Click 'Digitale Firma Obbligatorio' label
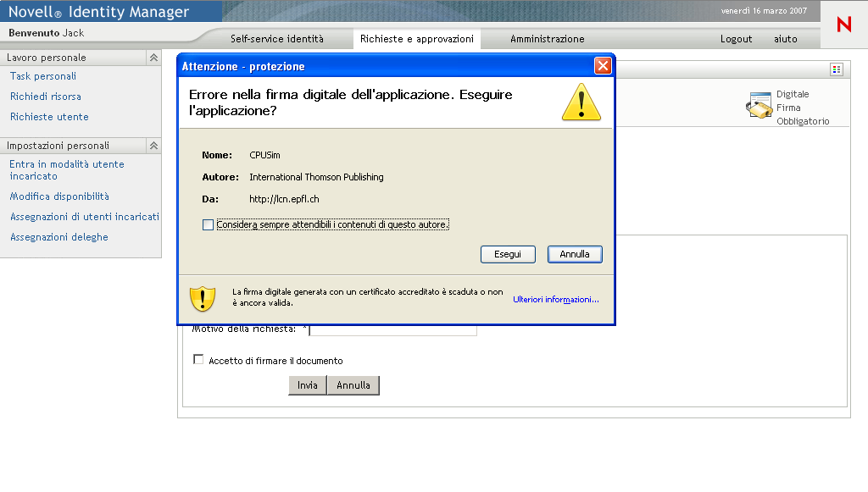The height and width of the screenshot is (492, 868). 802,108
